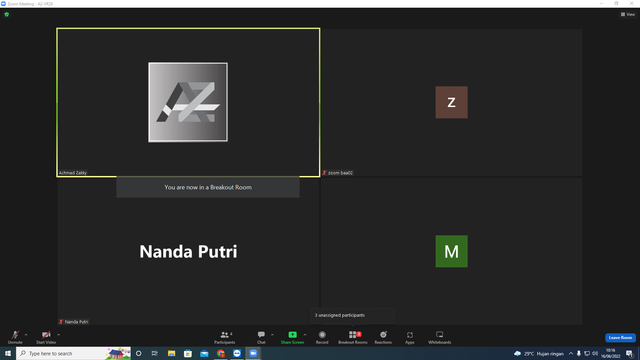This screenshot has width=640, height=360.
Task: Click the green Share Screen icon
Action: pos(292,335)
